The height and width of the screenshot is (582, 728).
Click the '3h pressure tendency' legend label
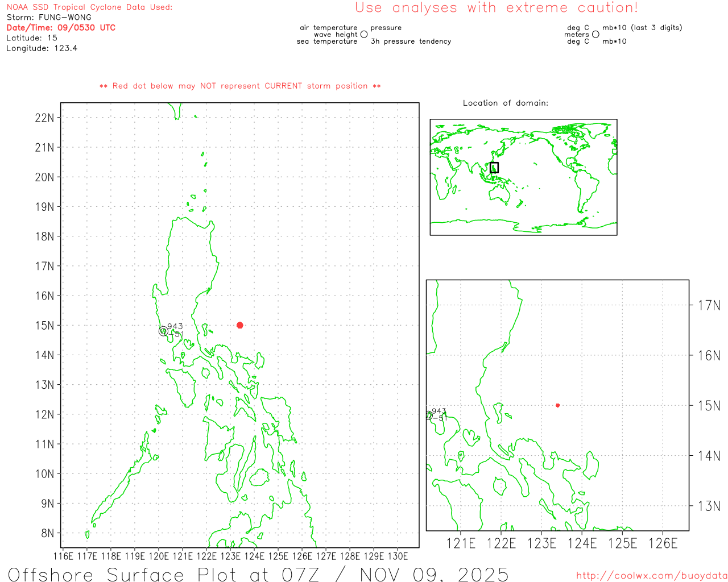411,41
